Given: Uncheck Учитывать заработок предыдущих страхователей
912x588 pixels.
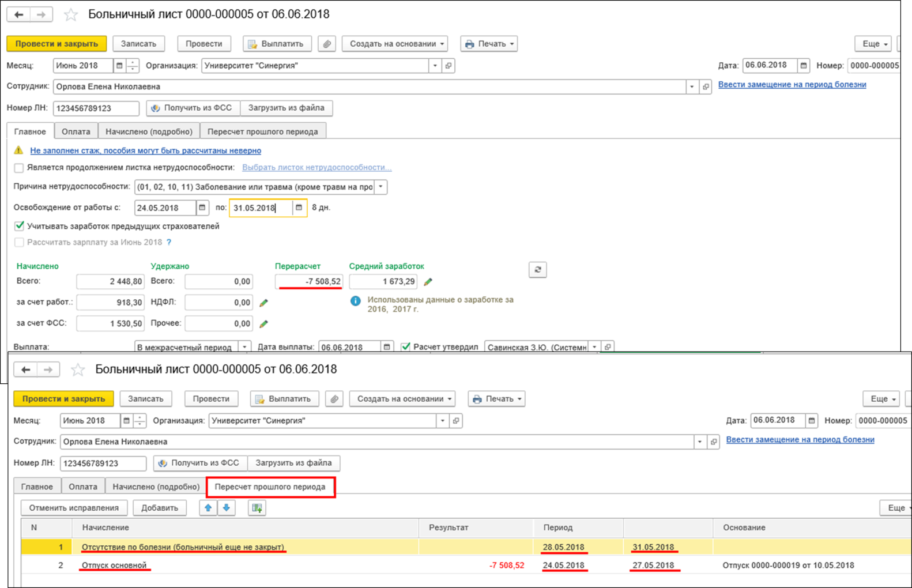Looking at the screenshot, I should (x=19, y=226).
